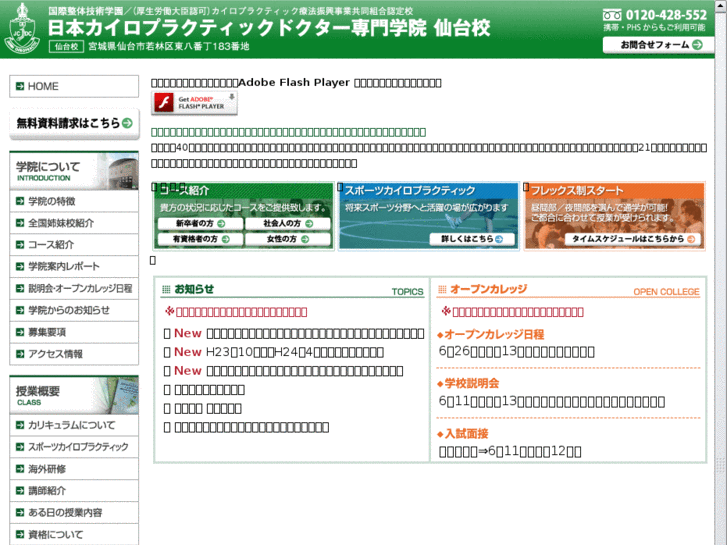
Task: Open カリキュラムについて sidebar link
Action: click(74, 425)
